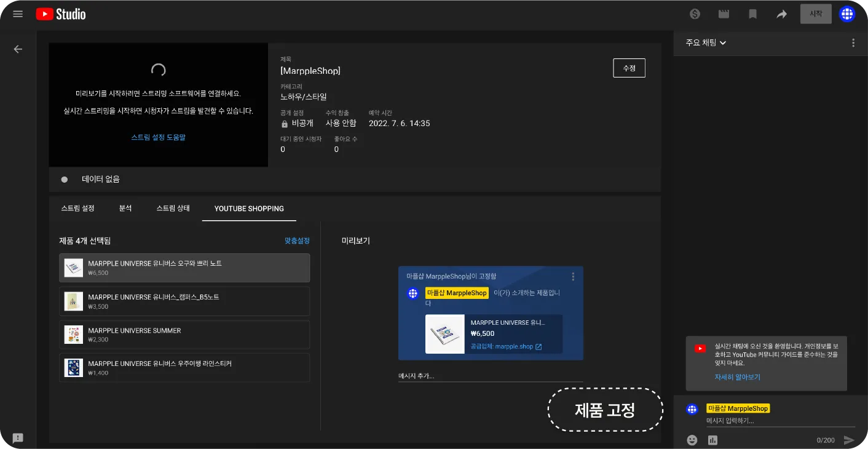This screenshot has height=449, width=868.
Task: Click the stream title [MarppleShop]
Action: (x=310, y=71)
